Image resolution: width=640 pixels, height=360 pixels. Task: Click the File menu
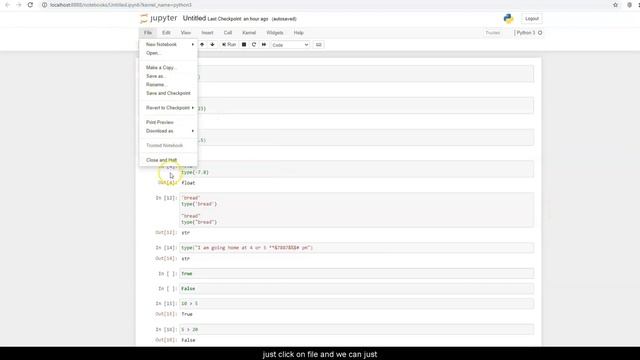(x=148, y=33)
